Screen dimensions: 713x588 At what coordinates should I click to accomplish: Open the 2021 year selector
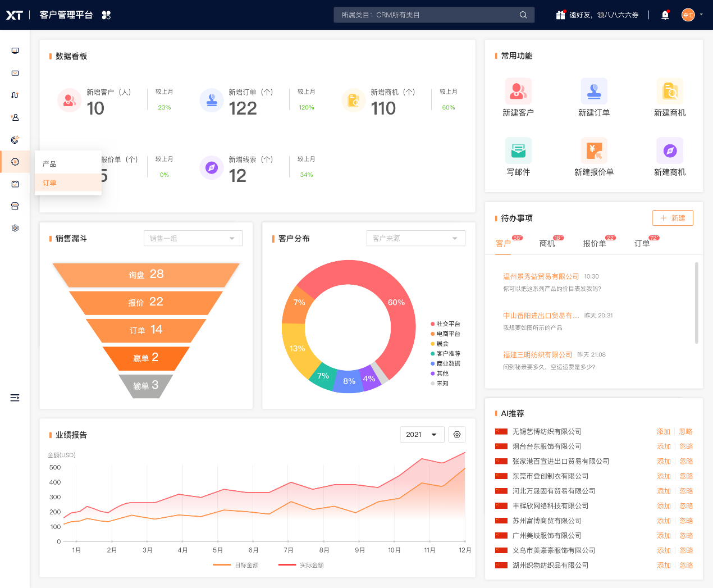pyautogui.click(x=422, y=435)
